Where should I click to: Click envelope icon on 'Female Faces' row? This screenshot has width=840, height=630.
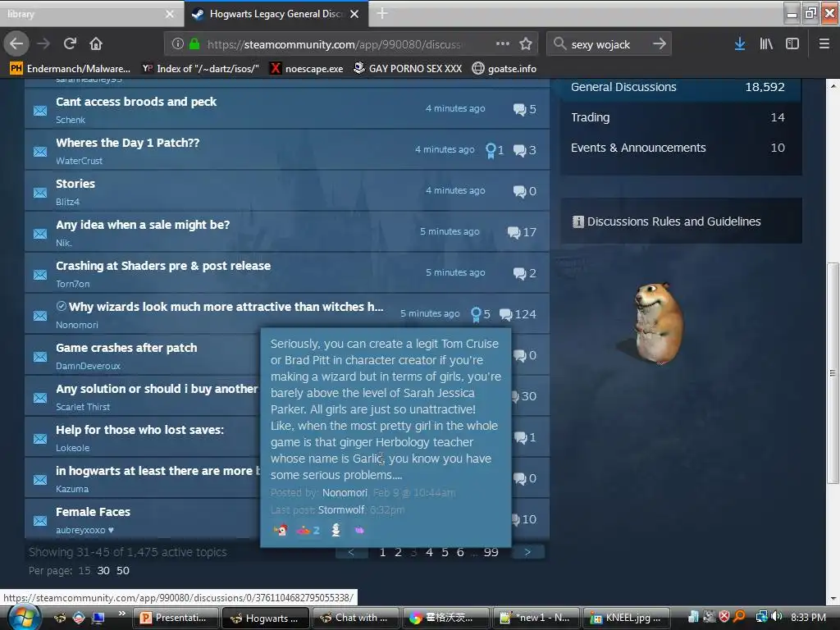[x=40, y=521]
